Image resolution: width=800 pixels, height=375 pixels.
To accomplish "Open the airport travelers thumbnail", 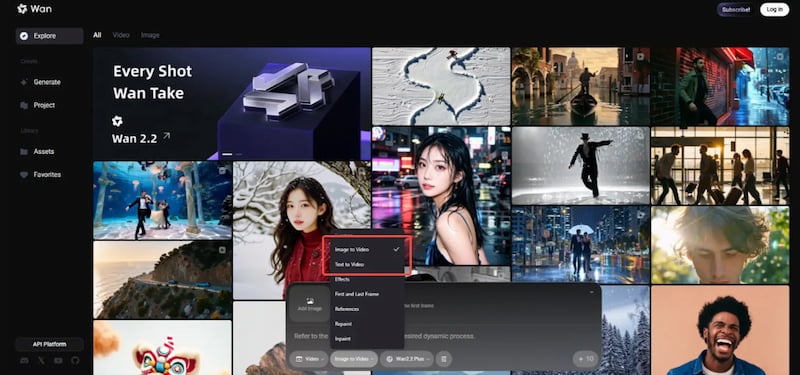I will point(720,166).
